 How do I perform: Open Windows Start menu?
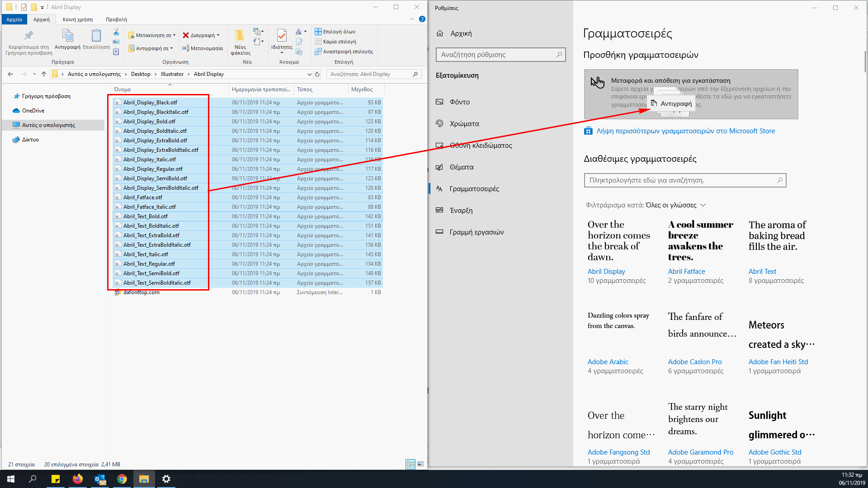pyautogui.click(x=11, y=479)
